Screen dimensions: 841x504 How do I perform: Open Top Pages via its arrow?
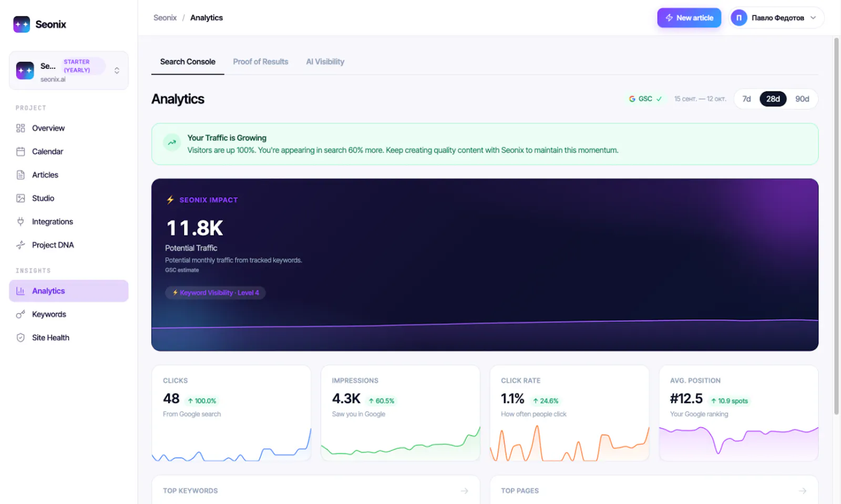(x=803, y=491)
